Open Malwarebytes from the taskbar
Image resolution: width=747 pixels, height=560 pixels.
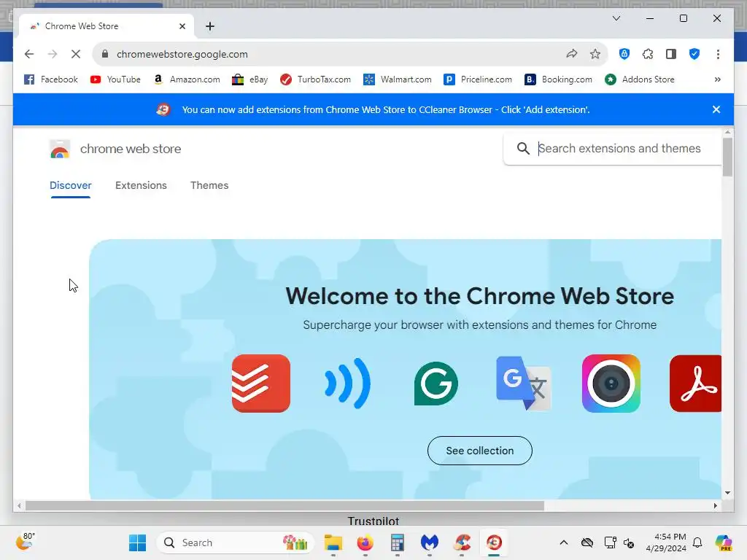tap(430, 542)
